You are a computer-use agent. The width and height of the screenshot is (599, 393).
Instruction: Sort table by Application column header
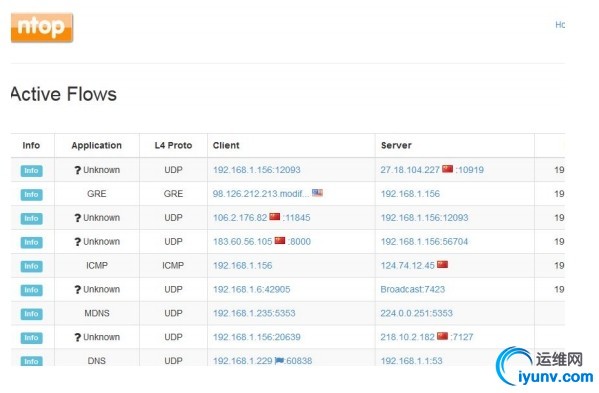click(97, 146)
